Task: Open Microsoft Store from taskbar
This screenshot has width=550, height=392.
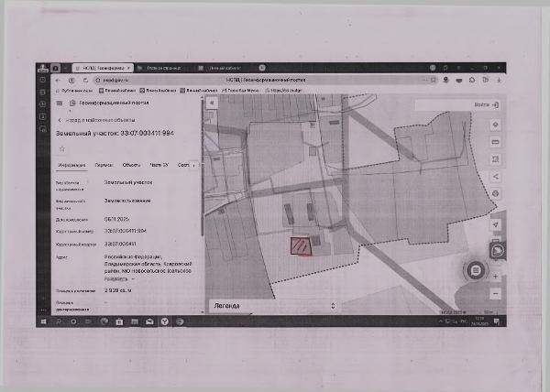Action: click(119, 321)
